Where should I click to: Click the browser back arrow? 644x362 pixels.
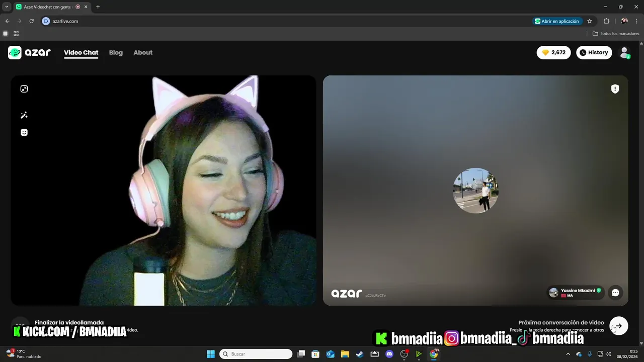tap(7, 21)
